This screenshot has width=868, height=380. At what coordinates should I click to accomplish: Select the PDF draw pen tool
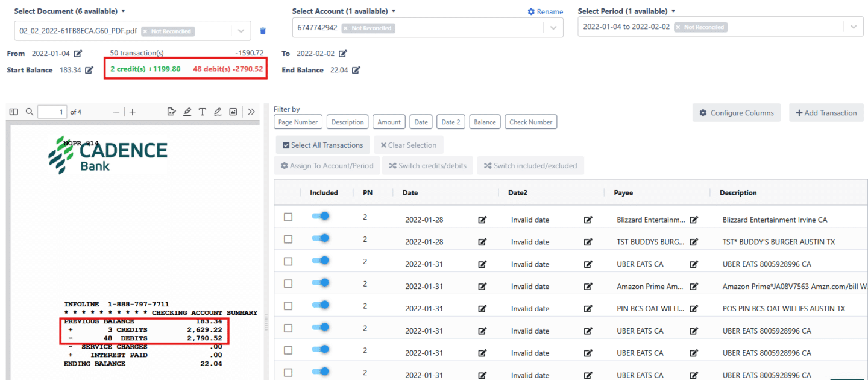(x=217, y=112)
